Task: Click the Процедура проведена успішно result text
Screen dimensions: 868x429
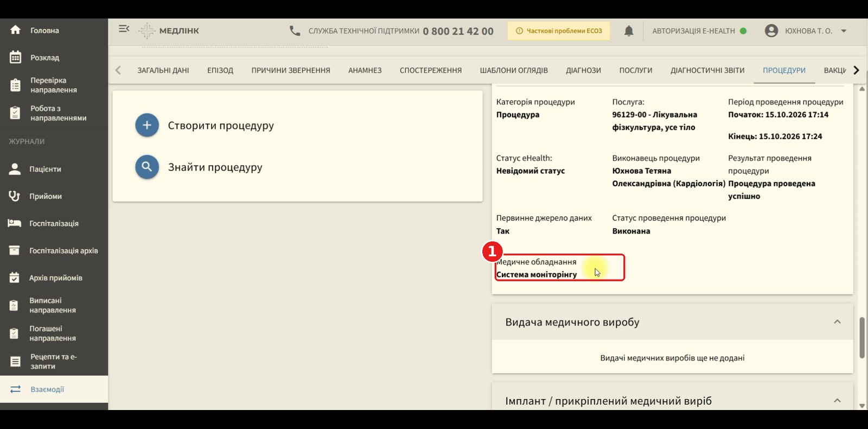Action: 771,190
